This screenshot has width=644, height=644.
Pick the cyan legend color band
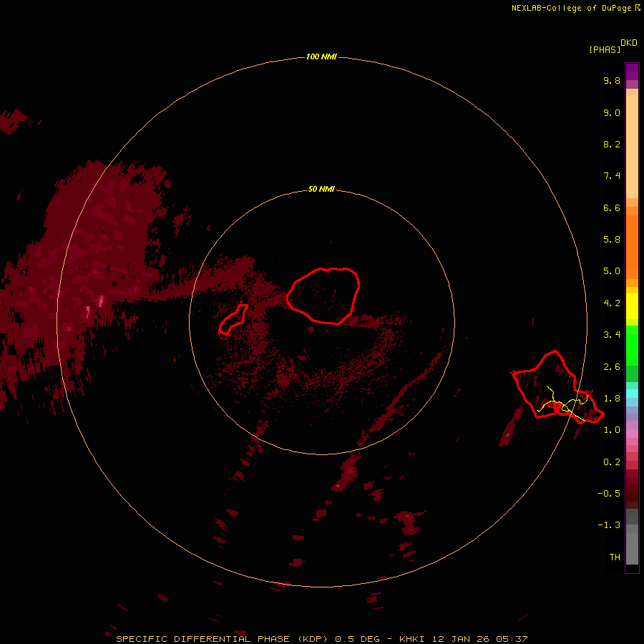click(x=632, y=394)
